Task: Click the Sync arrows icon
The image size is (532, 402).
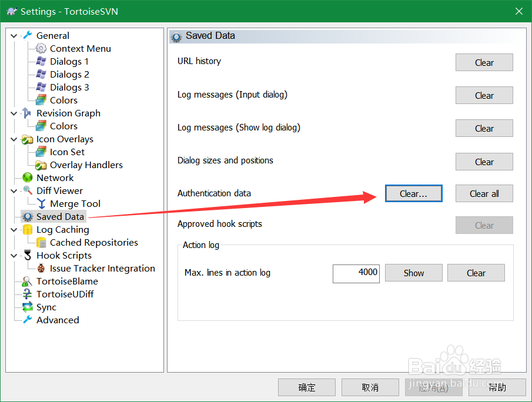Action: click(27, 307)
